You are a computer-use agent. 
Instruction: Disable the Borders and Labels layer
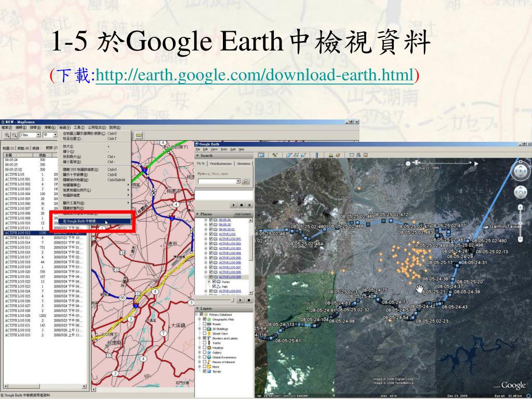coord(204,338)
